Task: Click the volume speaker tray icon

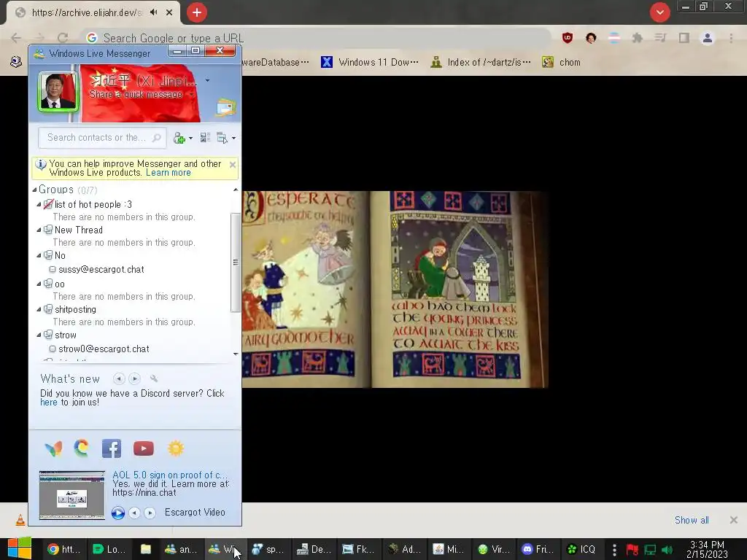Action: (667, 550)
